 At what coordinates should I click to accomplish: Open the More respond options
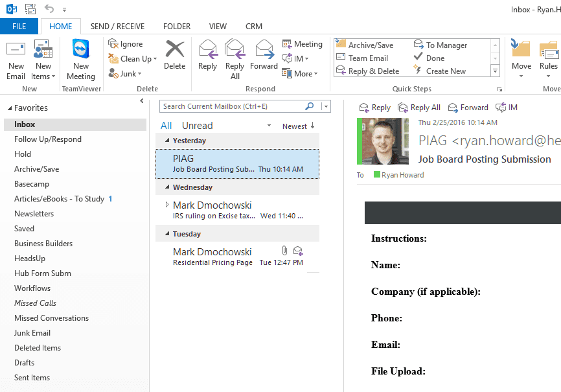300,73
